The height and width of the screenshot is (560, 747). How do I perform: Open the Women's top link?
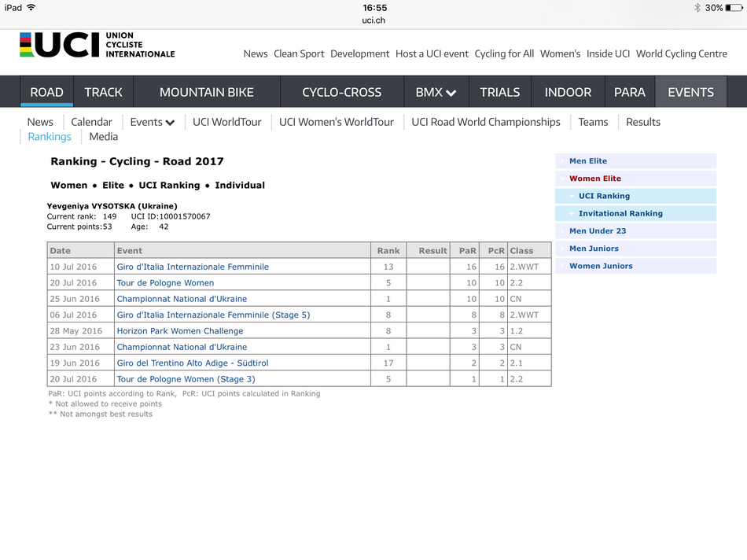(x=560, y=53)
